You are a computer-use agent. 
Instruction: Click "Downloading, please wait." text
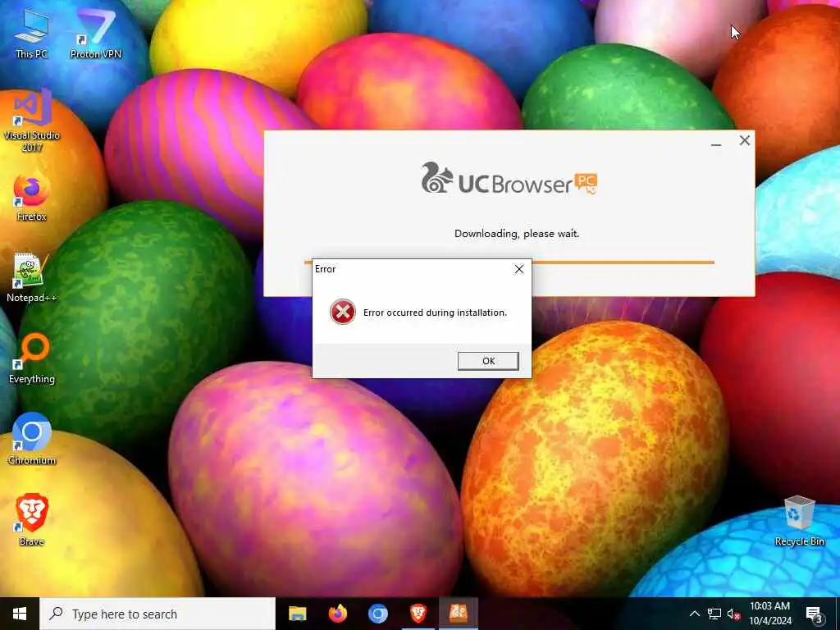[517, 234]
